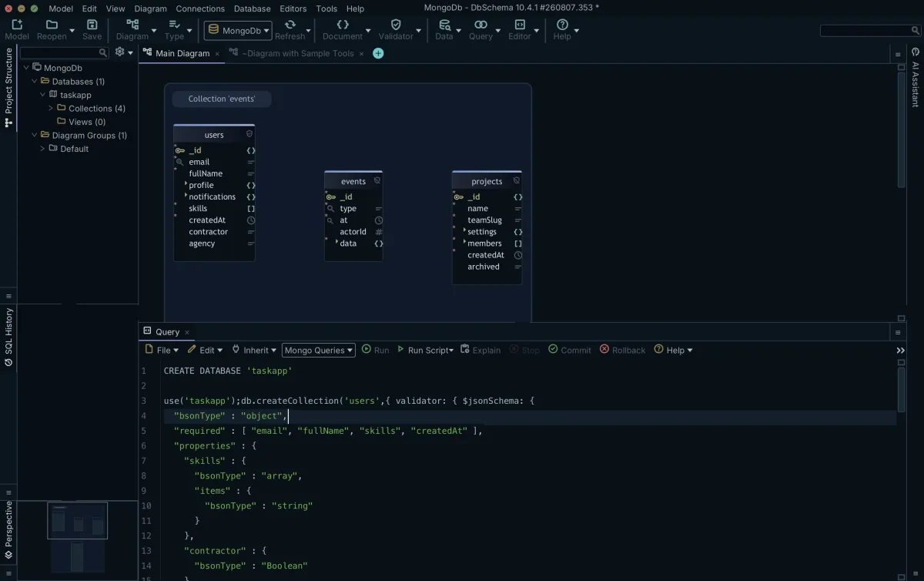This screenshot has width=924, height=581.
Task: Select the Query editor tab
Action: tap(167, 331)
